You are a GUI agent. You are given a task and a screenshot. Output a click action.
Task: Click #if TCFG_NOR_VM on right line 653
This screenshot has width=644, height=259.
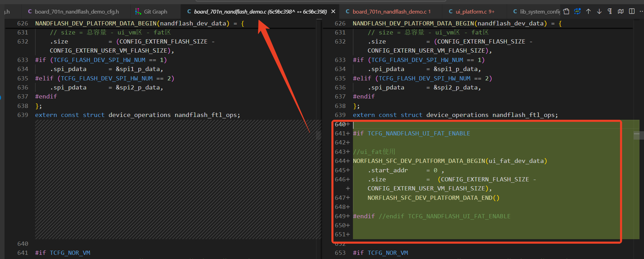point(380,253)
